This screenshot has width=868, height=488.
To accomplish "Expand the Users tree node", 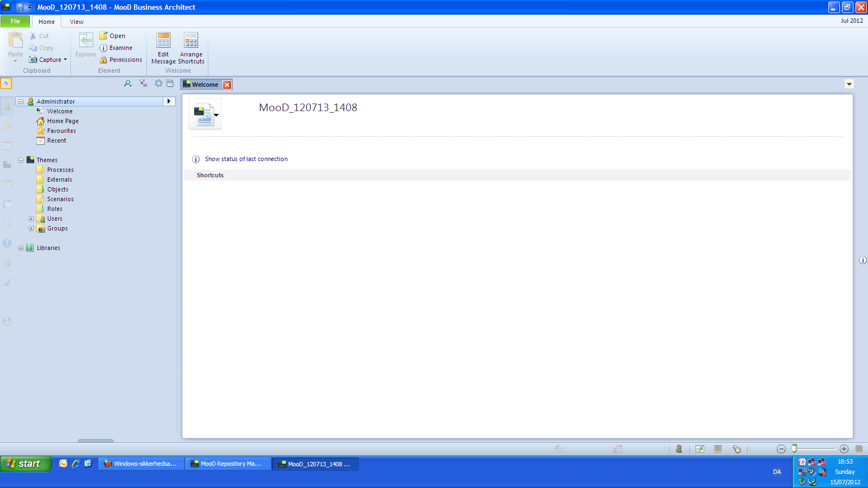I will coord(31,219).
